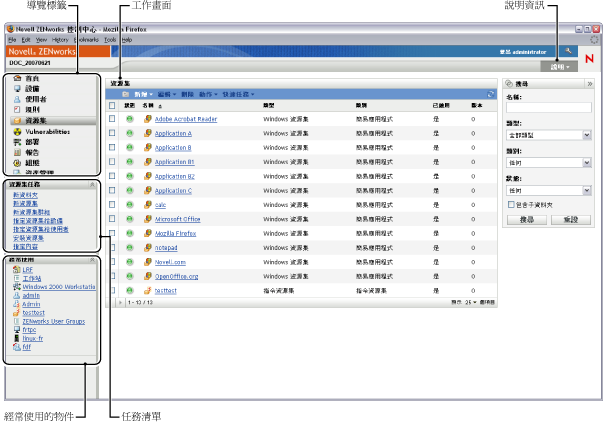603x422 pixels.
Task: Click the bundle icon beside Microsoft Office
Action: [148, 218]
